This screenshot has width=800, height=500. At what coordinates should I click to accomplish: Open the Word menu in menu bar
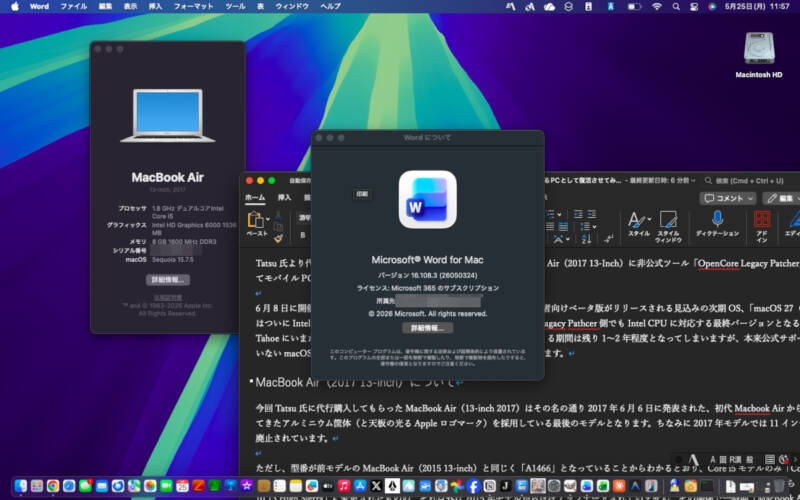pyautogui.click(x=39, y=7)
